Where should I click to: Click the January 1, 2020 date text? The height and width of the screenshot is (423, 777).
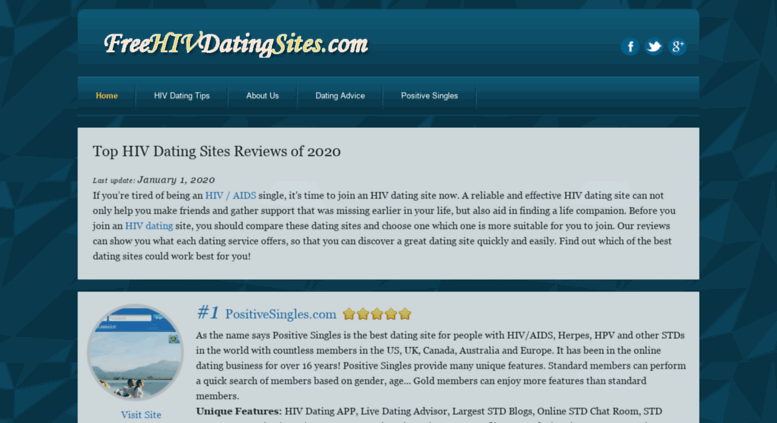tap(176, 180)
